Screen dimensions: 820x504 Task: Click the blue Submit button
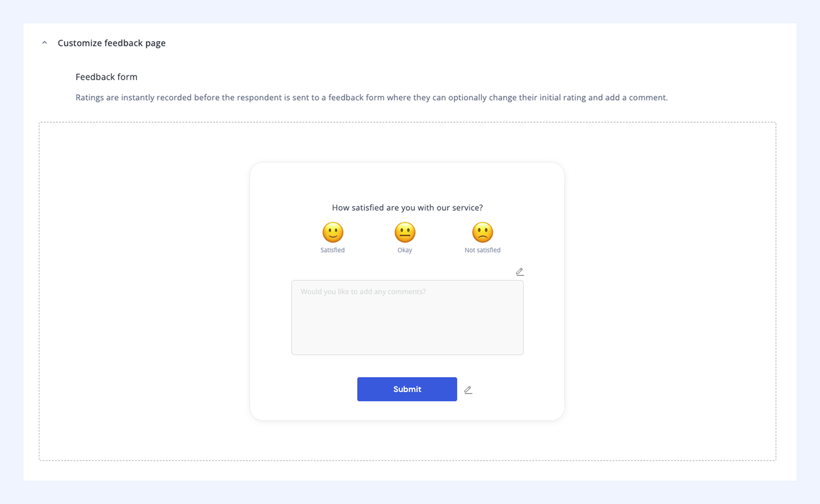[x=407, y=389]
